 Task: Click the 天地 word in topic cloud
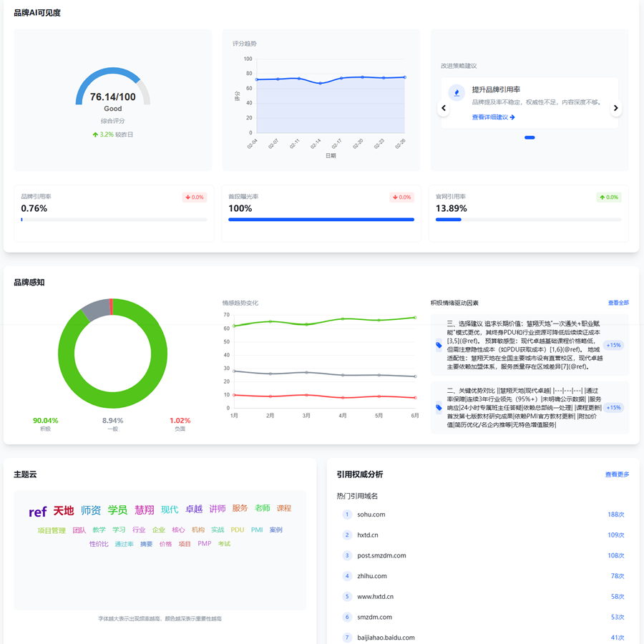[x=64, y=511]
